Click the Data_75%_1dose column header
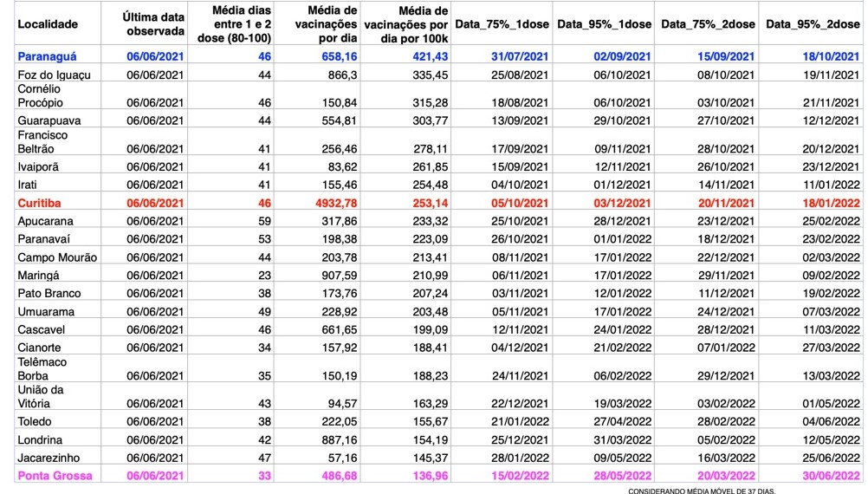This screenshot has width=868, height=494. click(502, 24)
